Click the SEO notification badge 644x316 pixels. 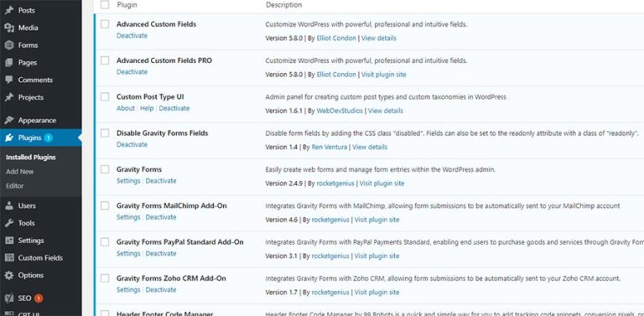(39, 298)
